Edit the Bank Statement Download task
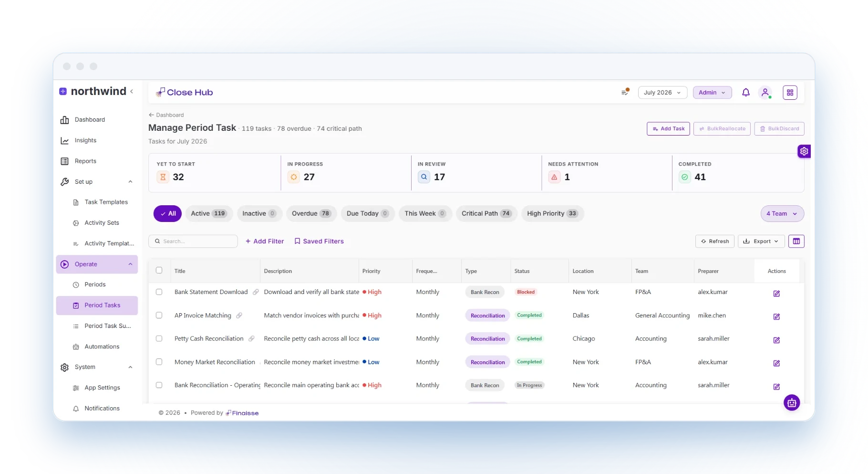This screenshot has width=868, height=474. tap(776, 294)
